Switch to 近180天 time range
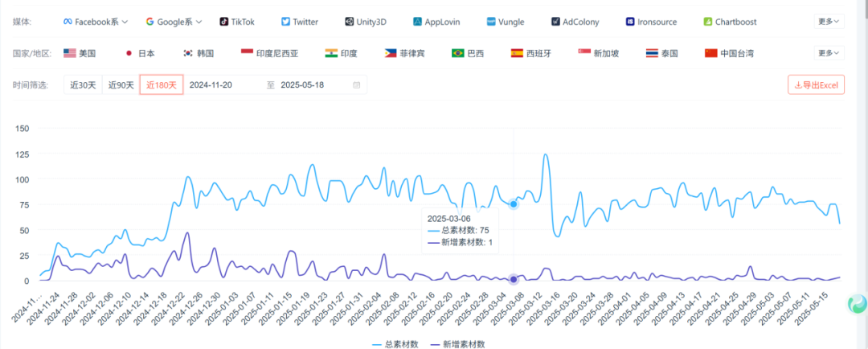The width and height of the screenshot is (868, 349). point(161,84)
